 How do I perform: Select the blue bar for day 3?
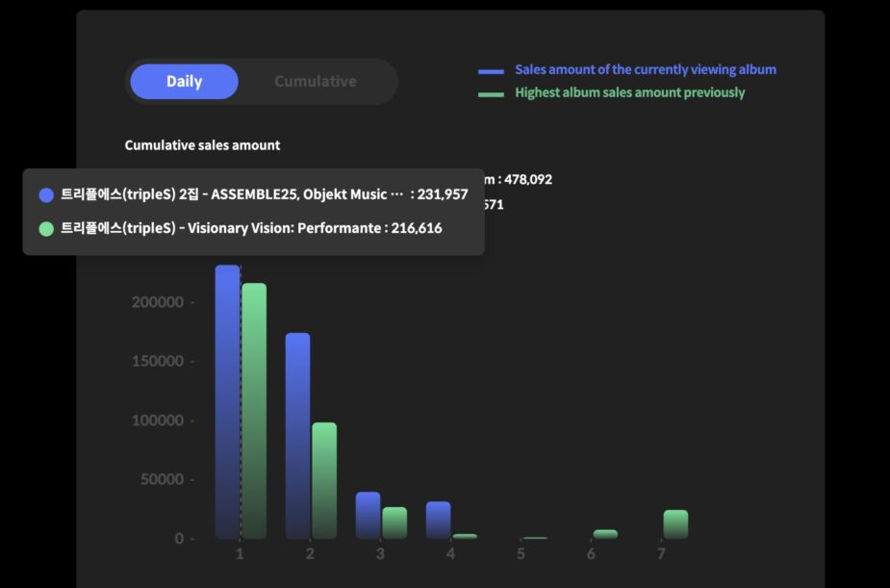pos(368,516)
